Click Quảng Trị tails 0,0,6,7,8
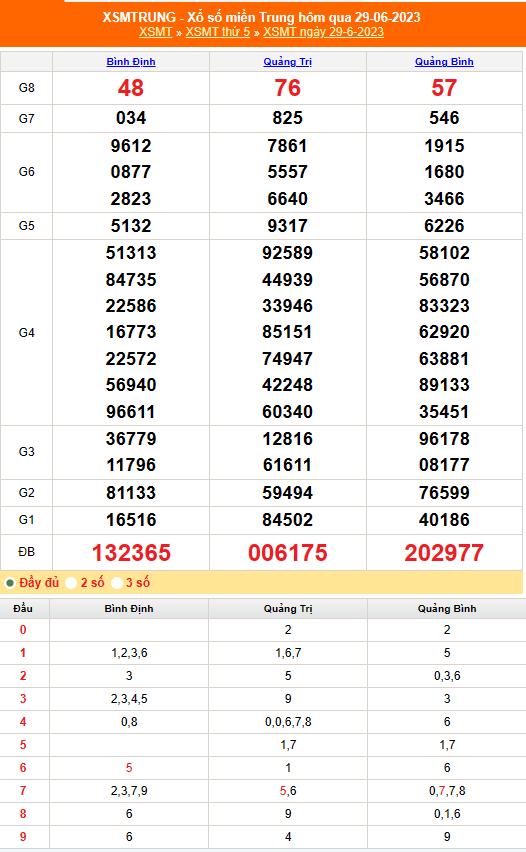The width and height of the screenshot is (526, 852). 288,722
